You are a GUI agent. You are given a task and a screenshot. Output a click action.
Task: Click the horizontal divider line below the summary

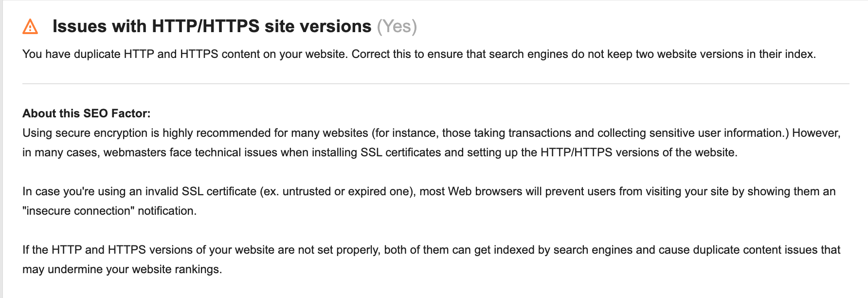tap(435, 84)
